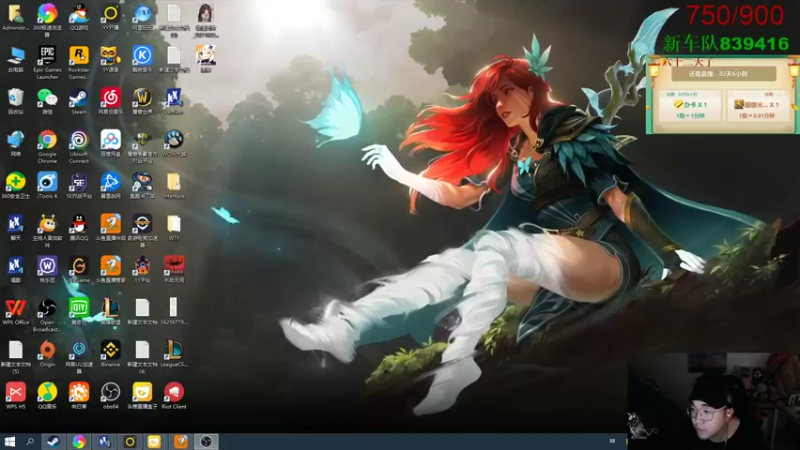The height and width of the screenshot is (450, 800).
Task: Open the Interface folder on desktop
Action: [x=173, y=182]
